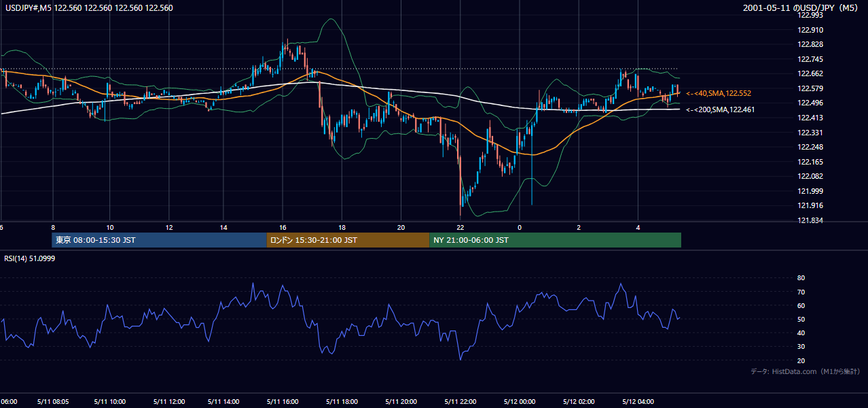
Task: Click price axis value 122.579
Action: click(x=810, y=88)
